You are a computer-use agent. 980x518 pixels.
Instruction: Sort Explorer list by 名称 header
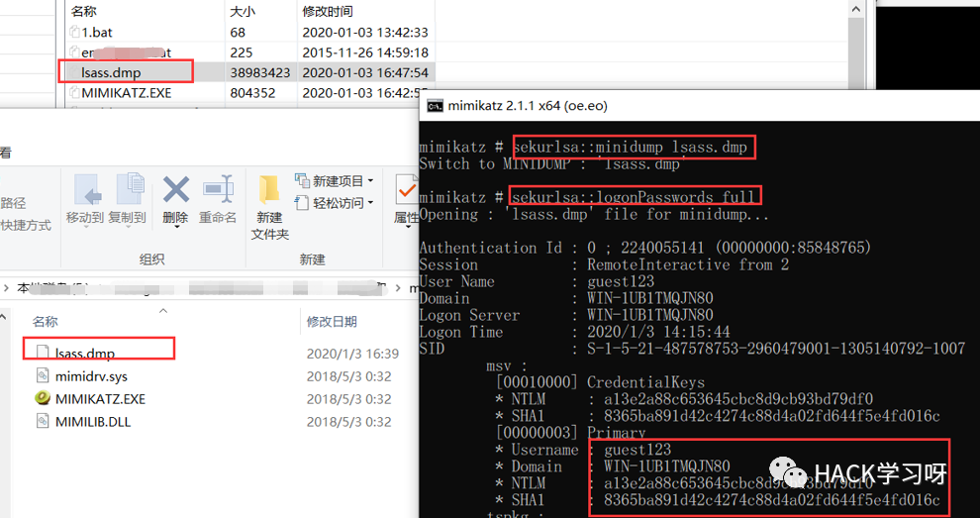45,322
